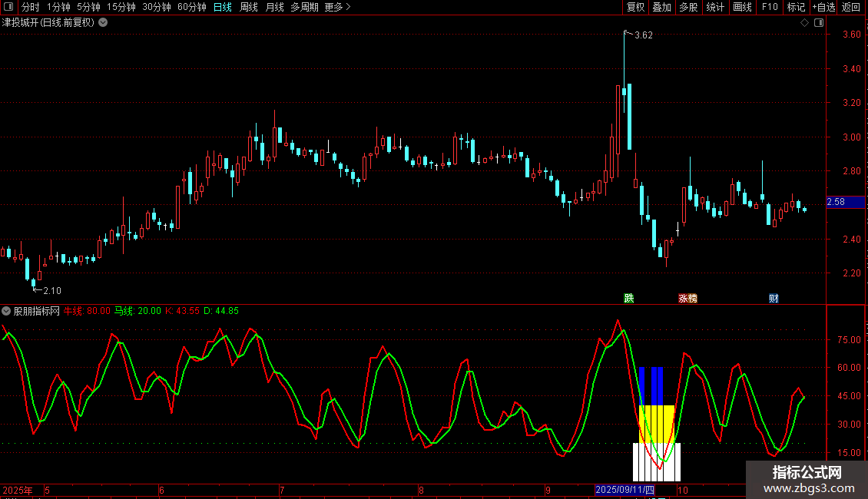Click the 返回 back button
868x499 pixels.
point(851,7)
